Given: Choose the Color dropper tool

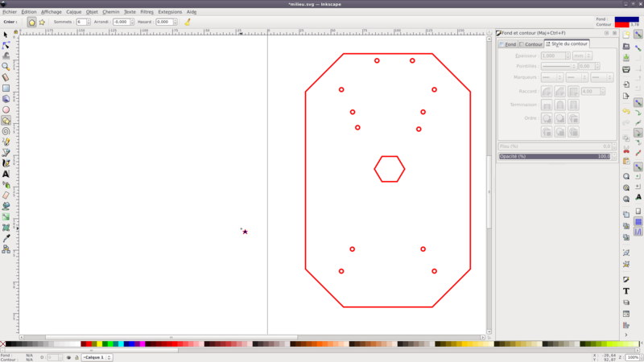Looking at the screenshot, I should tap(6, 238).
